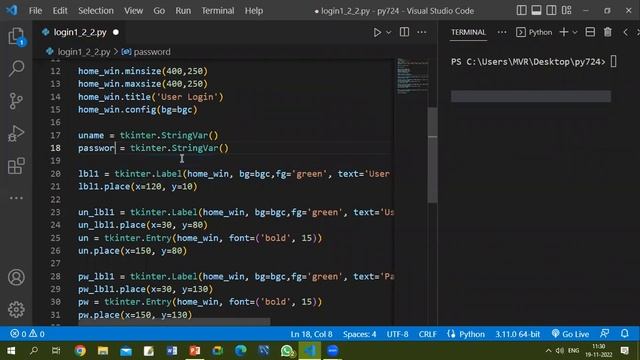Show hidden tray icons chevron
640x360 pixels.
(548, 351)
